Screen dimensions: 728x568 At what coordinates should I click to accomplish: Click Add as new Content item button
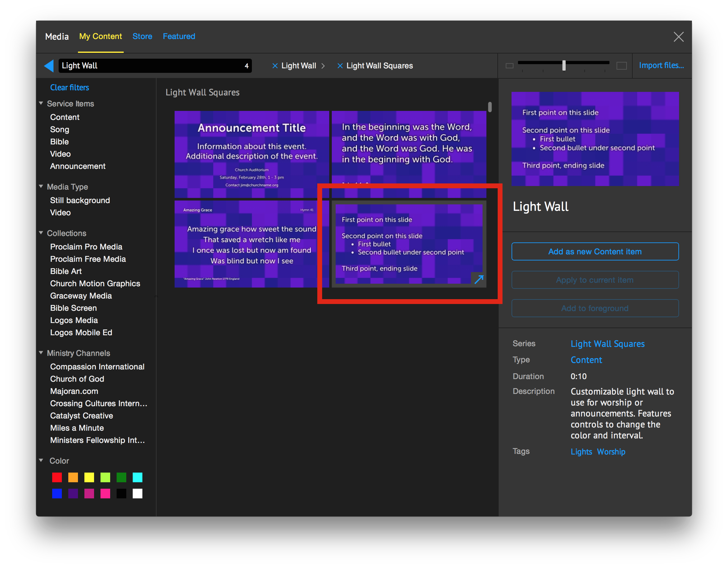pyautogui.click(x=595, y=251)
